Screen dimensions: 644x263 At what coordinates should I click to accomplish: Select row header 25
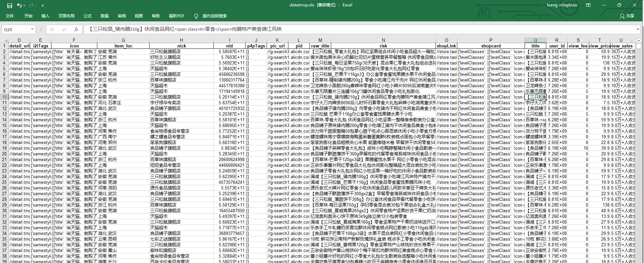(x=4, y=182)
